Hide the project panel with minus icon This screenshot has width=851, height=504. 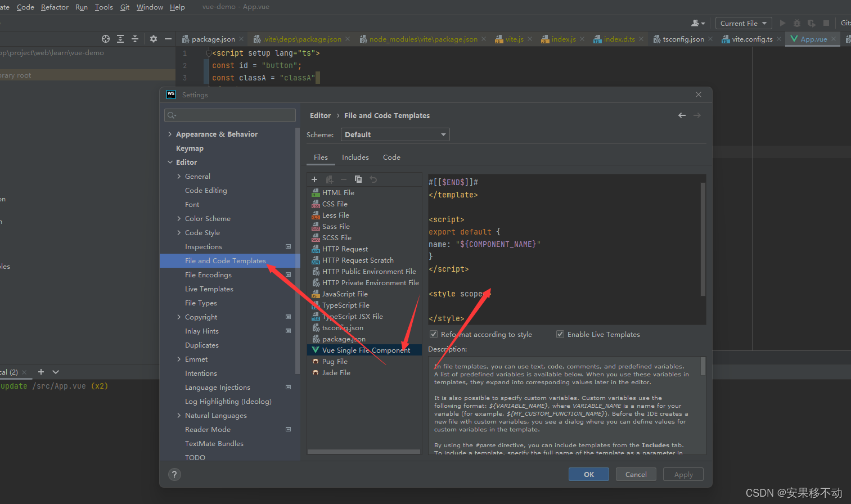click(x=168, y=39)
